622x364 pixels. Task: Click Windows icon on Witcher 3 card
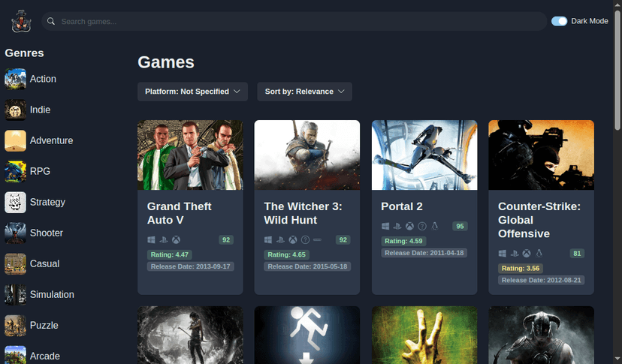point(268,240)
